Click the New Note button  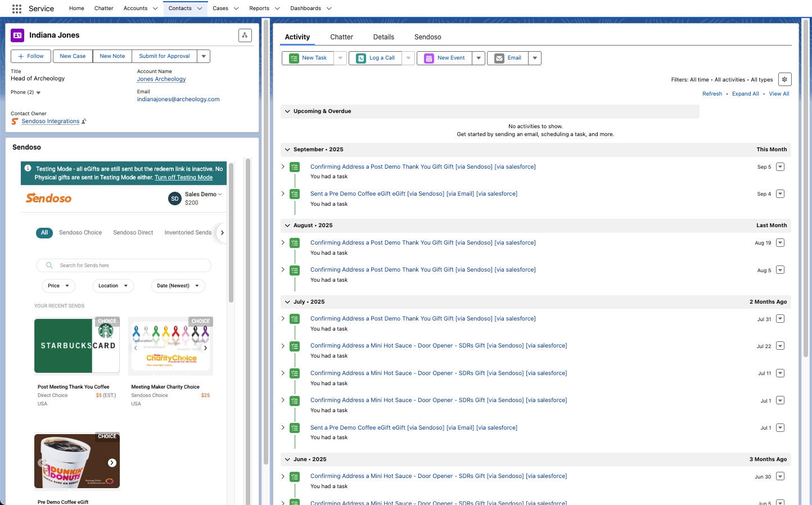click(112, 56)
